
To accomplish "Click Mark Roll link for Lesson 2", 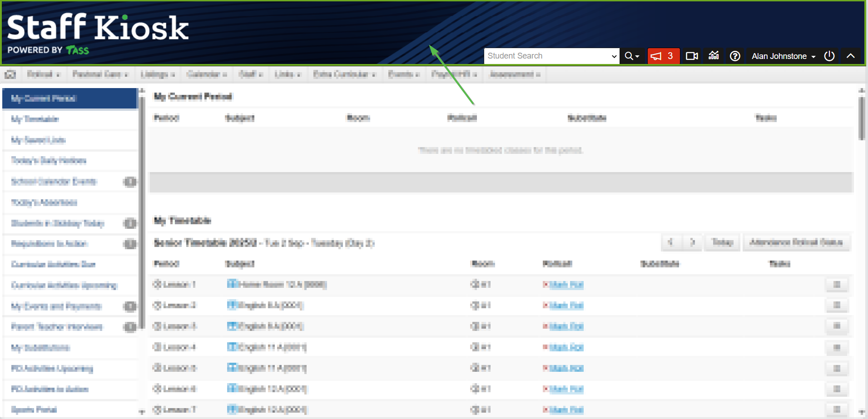I will 566,306.
